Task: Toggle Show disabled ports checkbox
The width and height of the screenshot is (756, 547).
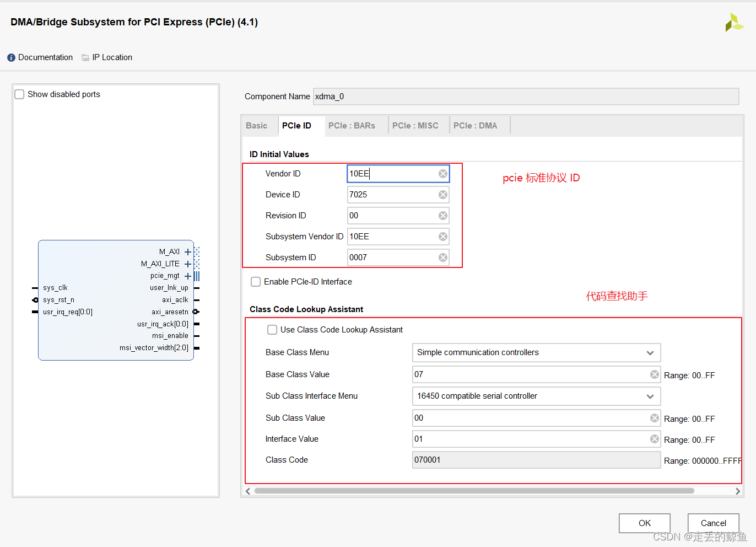Action: pos(19,94)
